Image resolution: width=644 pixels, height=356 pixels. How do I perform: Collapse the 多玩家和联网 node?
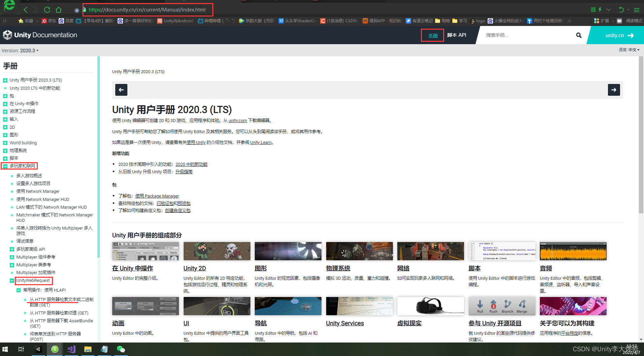[5, 166]
